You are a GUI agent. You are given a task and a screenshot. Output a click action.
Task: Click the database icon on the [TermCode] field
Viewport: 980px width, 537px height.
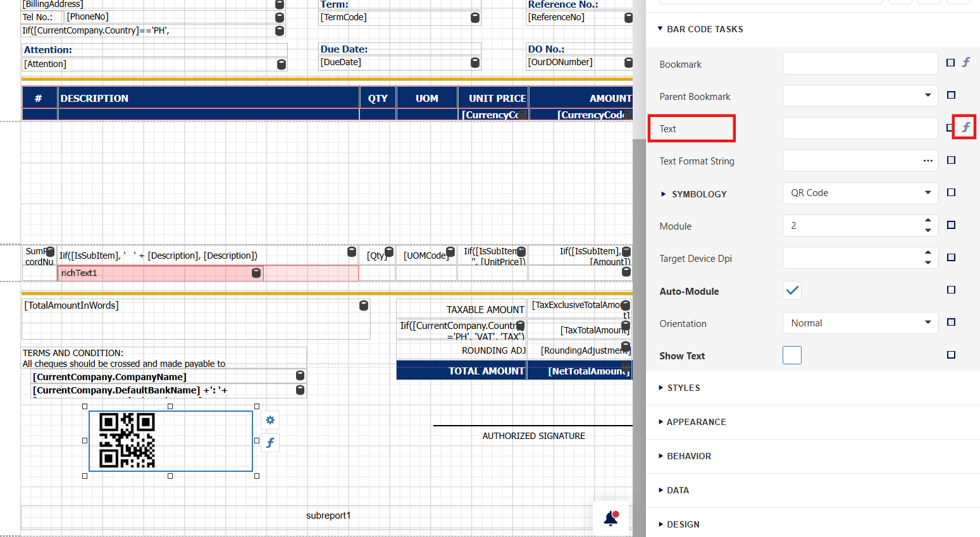(x=475, y=18)
